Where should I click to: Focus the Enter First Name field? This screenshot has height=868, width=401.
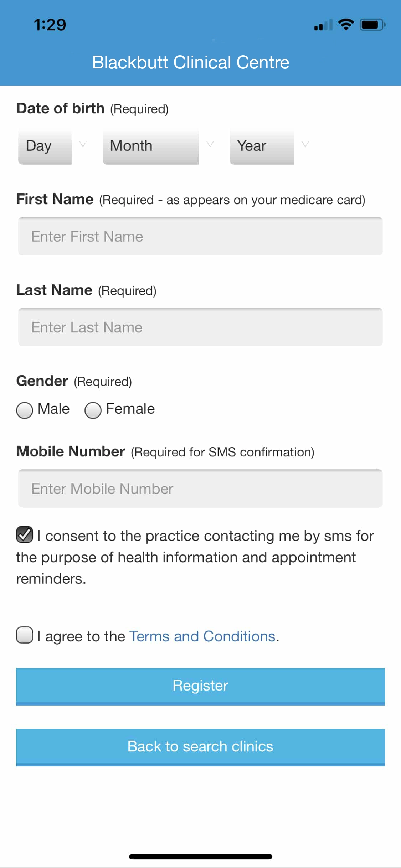(x=200, y=236)
